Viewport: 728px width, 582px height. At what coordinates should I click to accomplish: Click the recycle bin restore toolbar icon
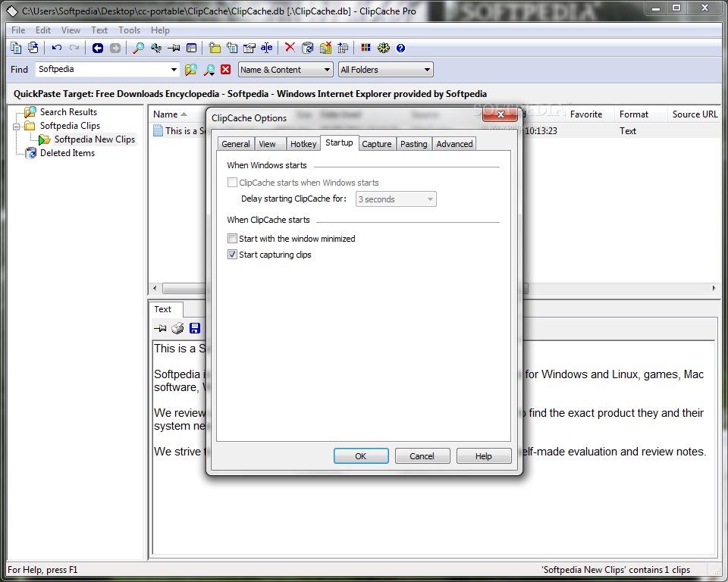[x=307, y=48]
